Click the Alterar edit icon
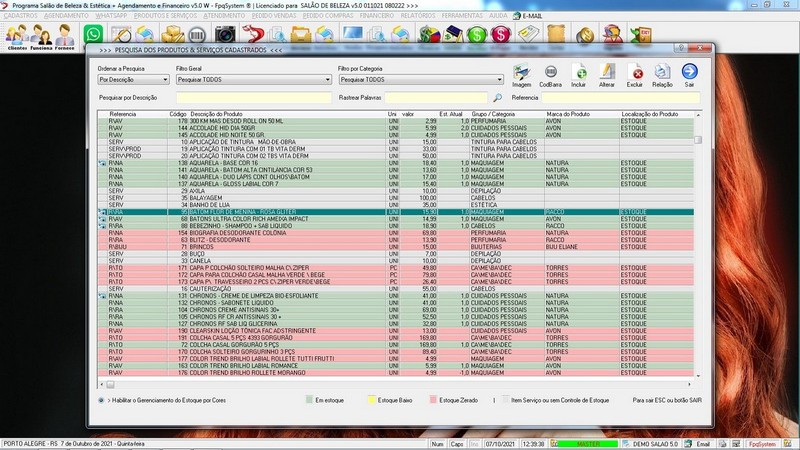 (x=607, y=76)
